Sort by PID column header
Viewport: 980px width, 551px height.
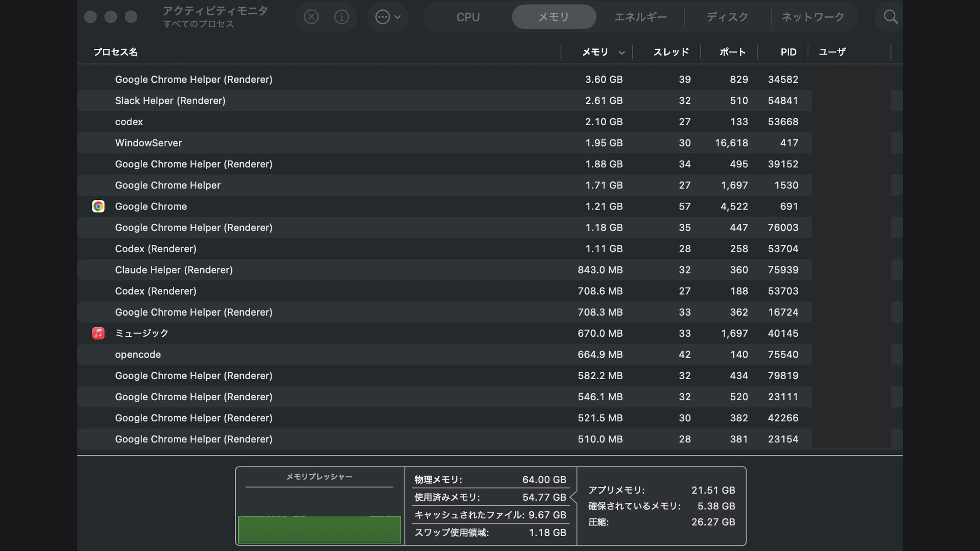[x=788, y=52]
